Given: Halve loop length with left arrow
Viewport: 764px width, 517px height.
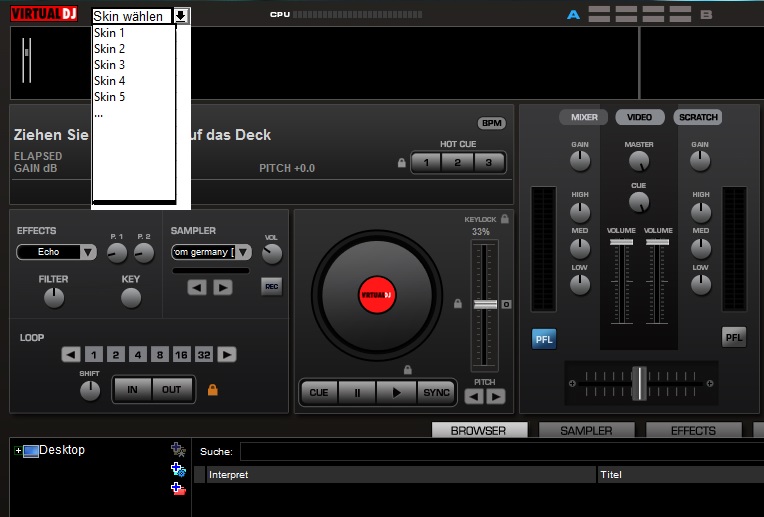Looking at the screenshot, I should tap(70, 354).
